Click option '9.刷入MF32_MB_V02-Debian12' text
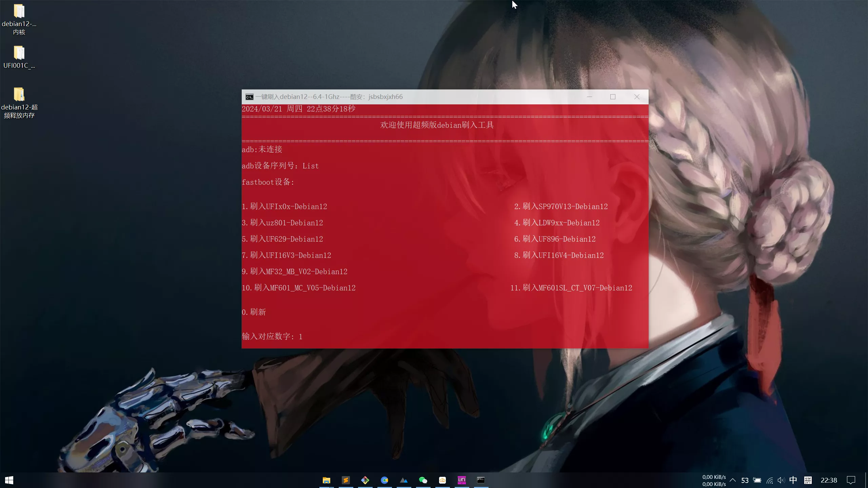This screenshot has height=488, width=868. click(x=295, y=271)
